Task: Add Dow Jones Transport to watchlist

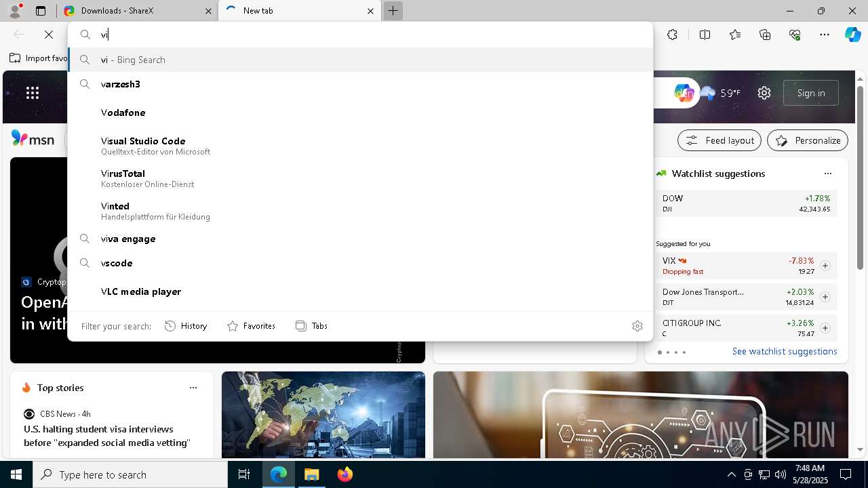Action: (825, 297)
